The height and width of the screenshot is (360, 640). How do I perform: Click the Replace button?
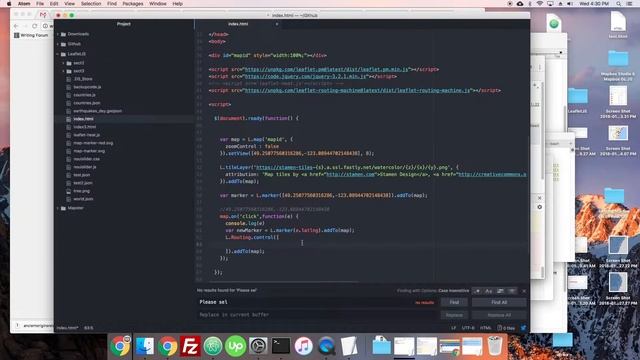coord(454,315)
